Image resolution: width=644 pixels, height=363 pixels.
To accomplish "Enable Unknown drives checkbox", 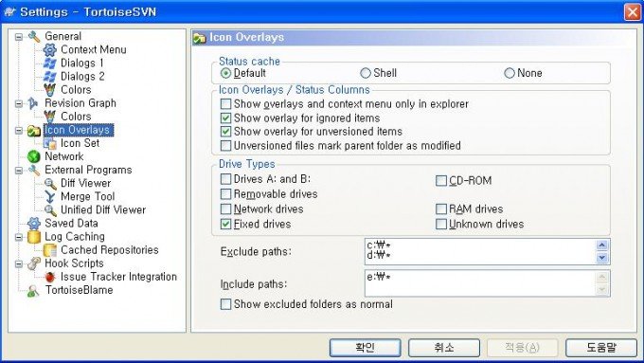I will pos(441,224).
